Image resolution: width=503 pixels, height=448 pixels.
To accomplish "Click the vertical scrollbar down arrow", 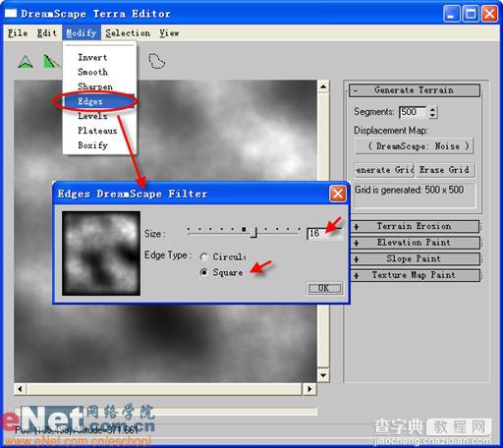I will 323,375.
